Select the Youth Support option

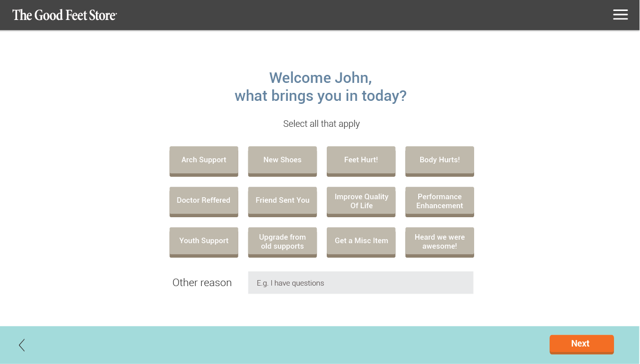point(204,241)
